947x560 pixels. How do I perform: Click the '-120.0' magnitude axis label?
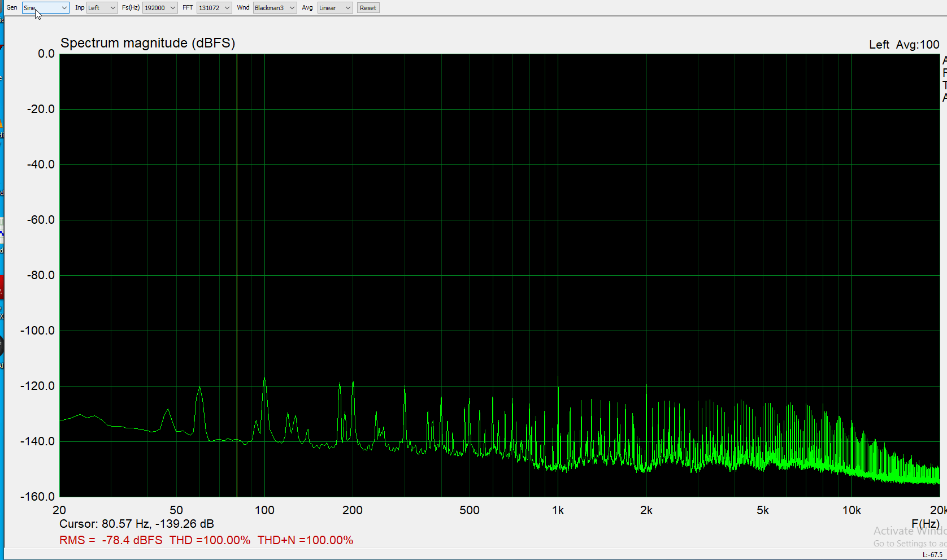pos(38,386)
